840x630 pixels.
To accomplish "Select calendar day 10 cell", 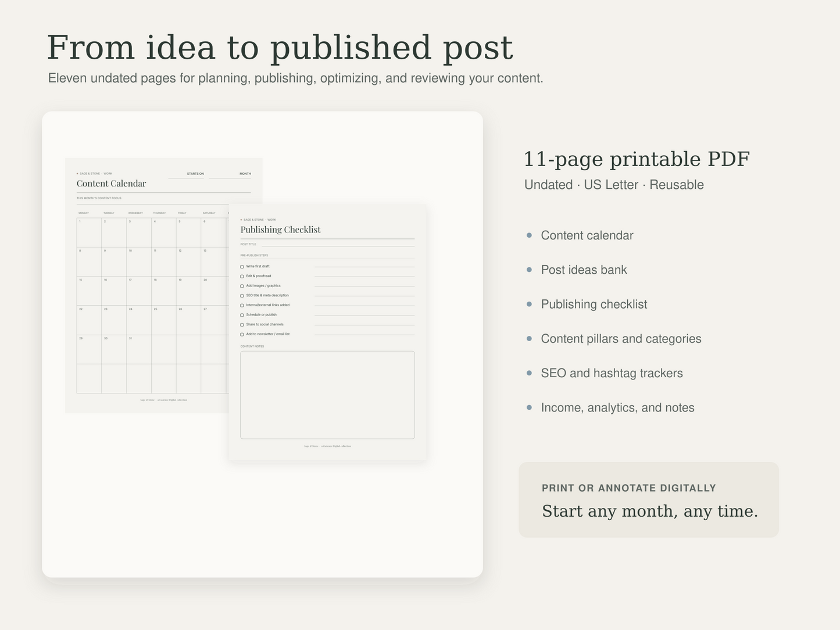I will click(139, 262).
